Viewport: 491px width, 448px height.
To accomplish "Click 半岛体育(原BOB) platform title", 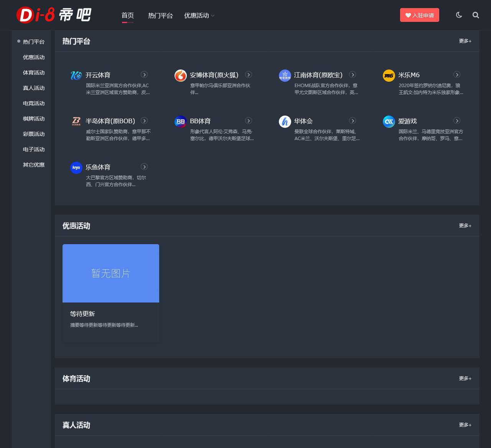I will 110,121.
